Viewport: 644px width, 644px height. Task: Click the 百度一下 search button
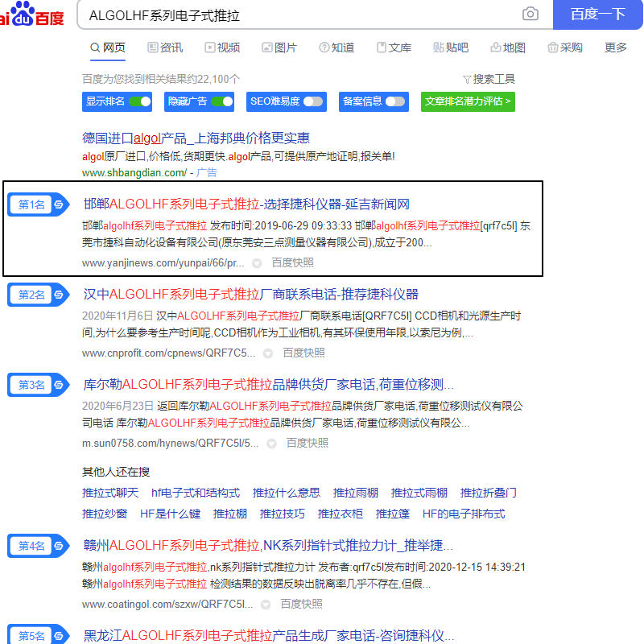pyautogui.click(x=597, y=14)
